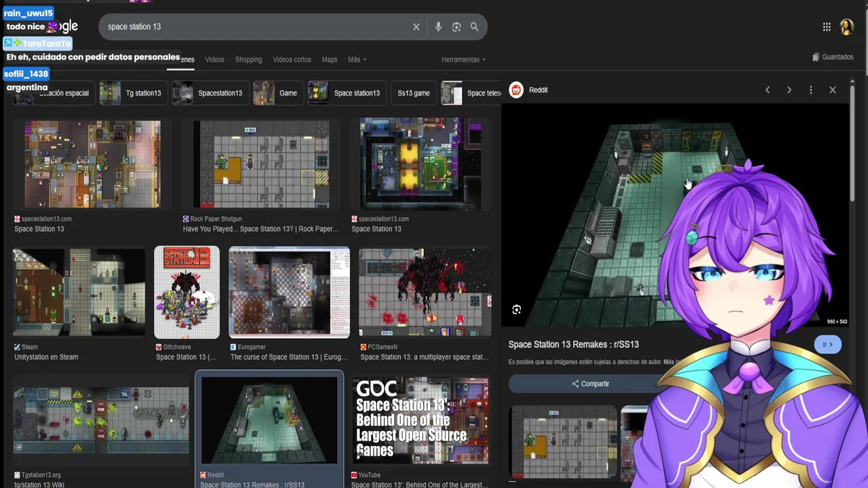The width and height of the screenshot is (868, 488).
Task: Open 'tg/station 13 Wiki' caption link
Action: (39, 485)
